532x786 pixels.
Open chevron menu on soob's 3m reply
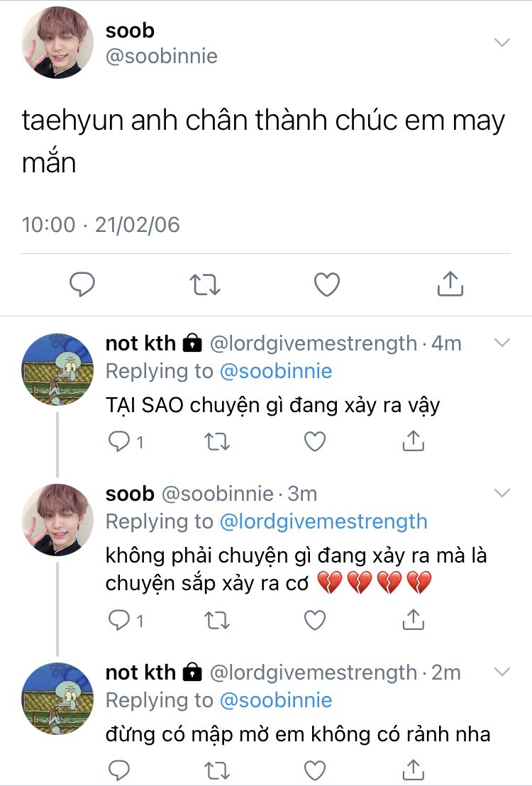(x=502, y=493)
